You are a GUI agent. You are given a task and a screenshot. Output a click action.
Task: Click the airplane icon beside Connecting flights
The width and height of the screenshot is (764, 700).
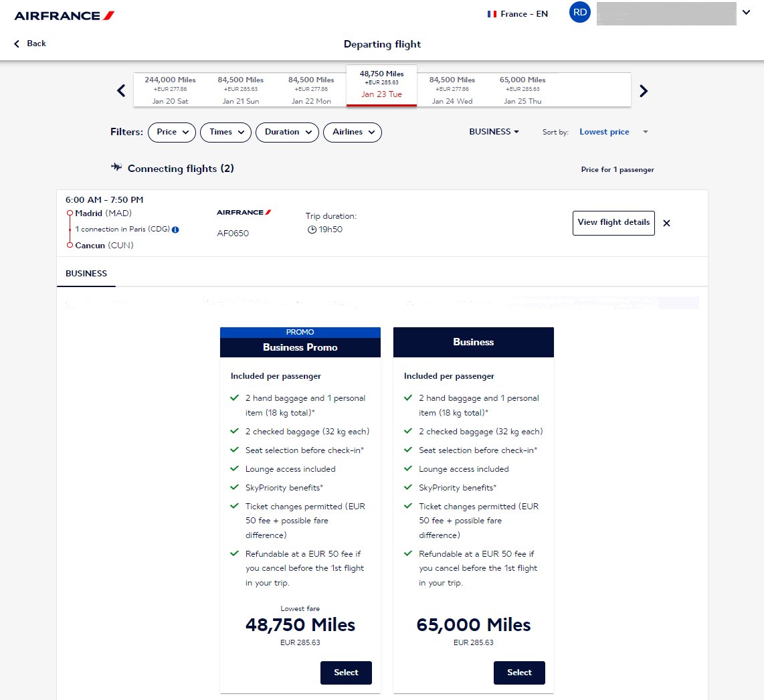click(116, 167)
